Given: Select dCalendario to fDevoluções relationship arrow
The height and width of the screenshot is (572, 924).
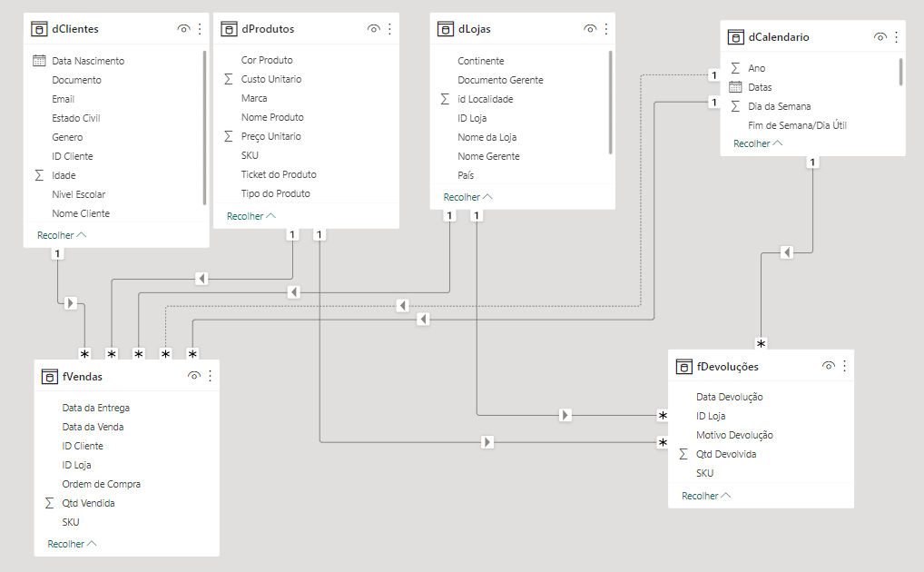Looking at the screenshot, I should pyautogui.click(x=787, y=252).
